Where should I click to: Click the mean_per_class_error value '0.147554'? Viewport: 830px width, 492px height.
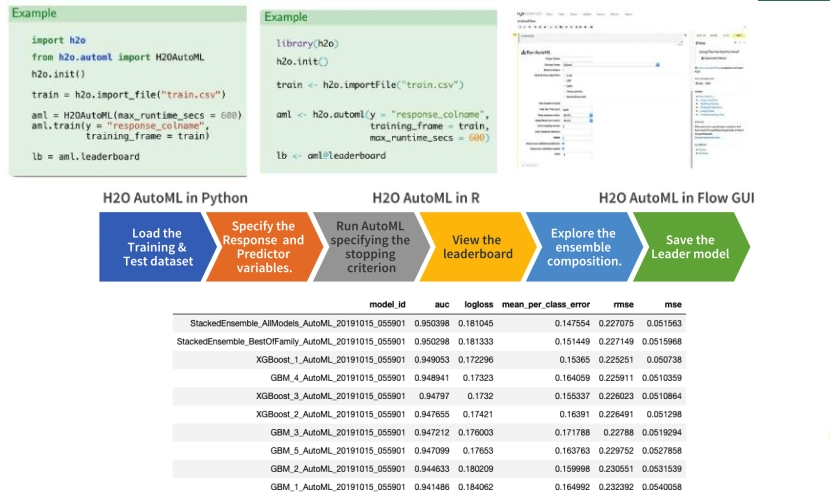coord(572,323)
